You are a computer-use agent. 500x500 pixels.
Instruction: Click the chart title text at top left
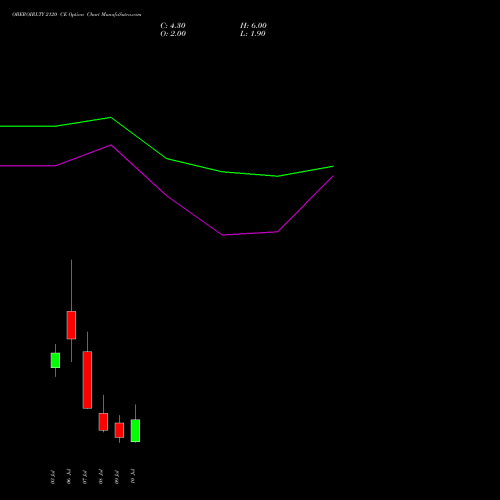coord(77,15)
